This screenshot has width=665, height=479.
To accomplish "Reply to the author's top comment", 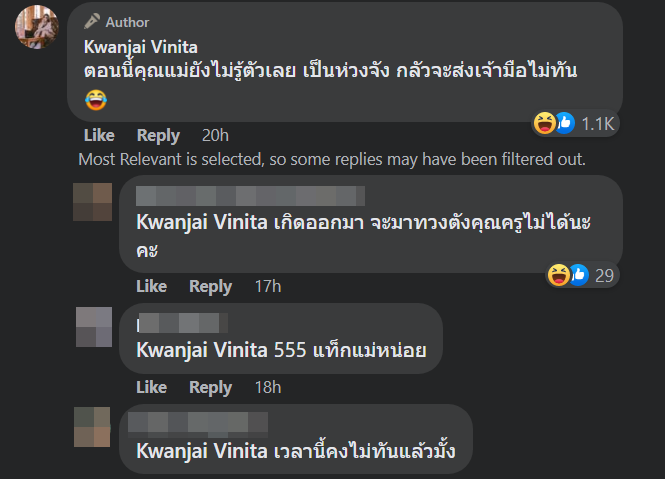I will point(158,135).
